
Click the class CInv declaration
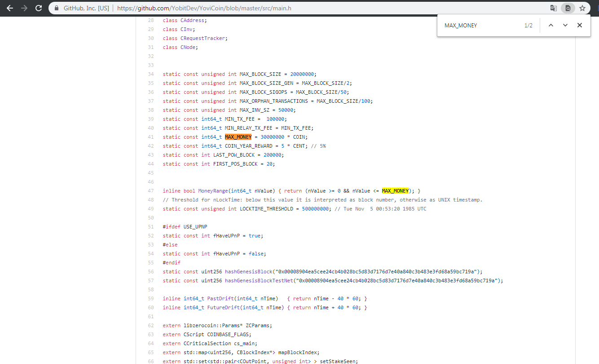point(179,29)
